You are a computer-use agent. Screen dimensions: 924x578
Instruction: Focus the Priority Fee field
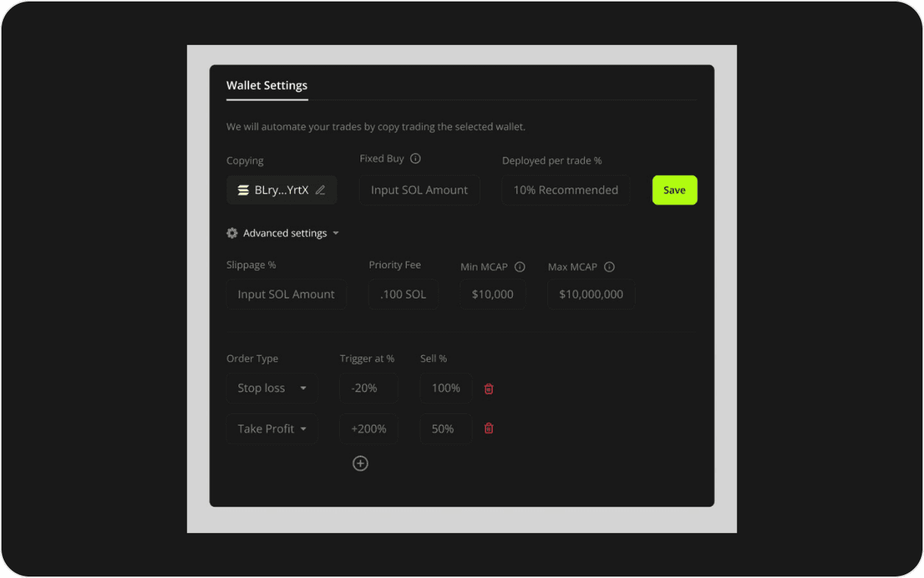pos(403,294)
